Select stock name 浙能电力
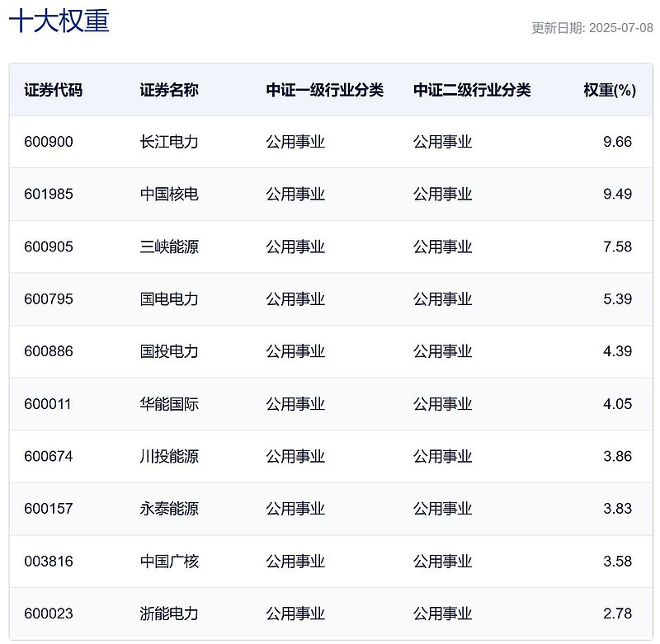Image resolution: width=660 pixels, height=644 pixels. coord(169,613)
